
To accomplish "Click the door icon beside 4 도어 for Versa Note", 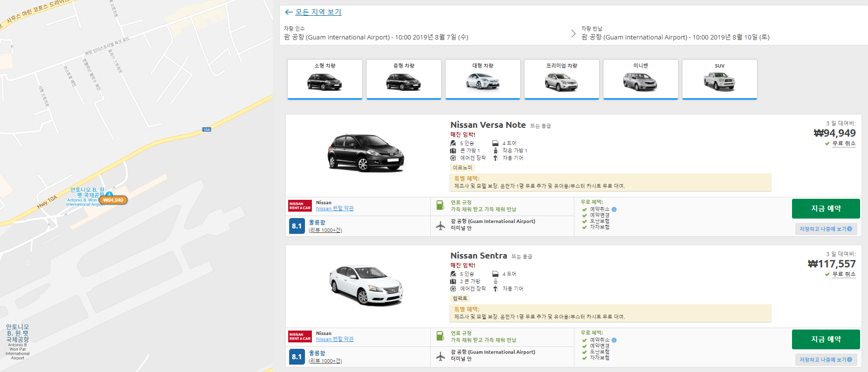I will pos(495,143).
